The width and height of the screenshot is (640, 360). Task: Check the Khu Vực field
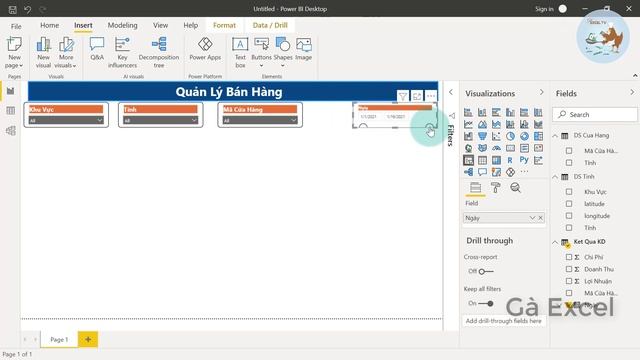coord(569,192)
